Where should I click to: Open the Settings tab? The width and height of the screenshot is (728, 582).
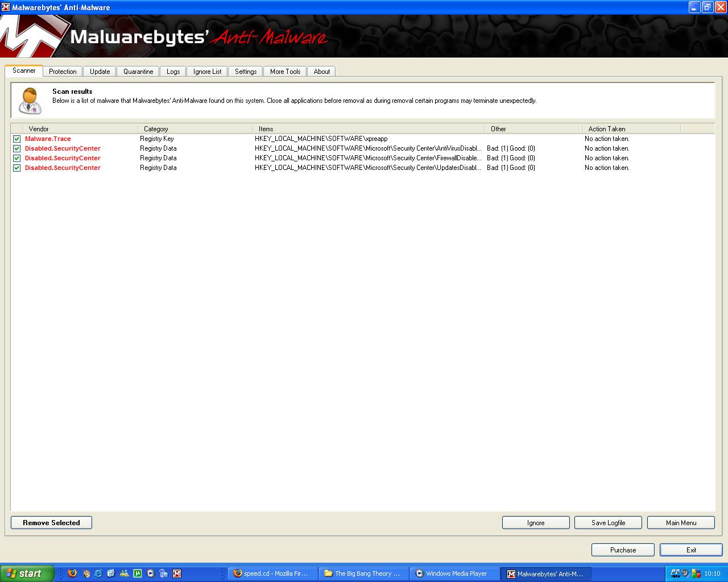[x=246, y=72]
